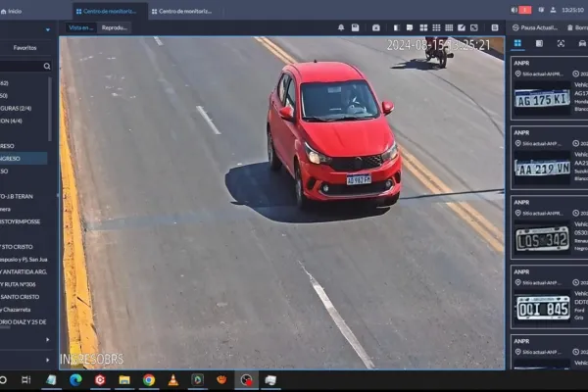Select the ORIO DIAZ Y 25 DE camera entry
The height and width of the screenshot is (392, 588).
(24, 321)
